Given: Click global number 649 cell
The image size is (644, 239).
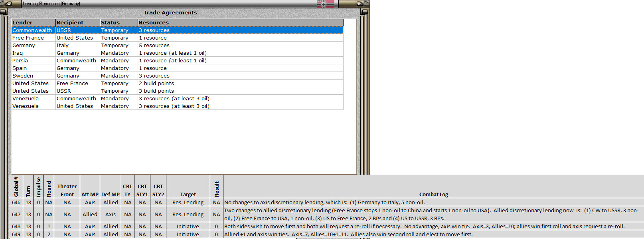Looking at the screenshot, I should pyautogui.click(x=16, y=234).
